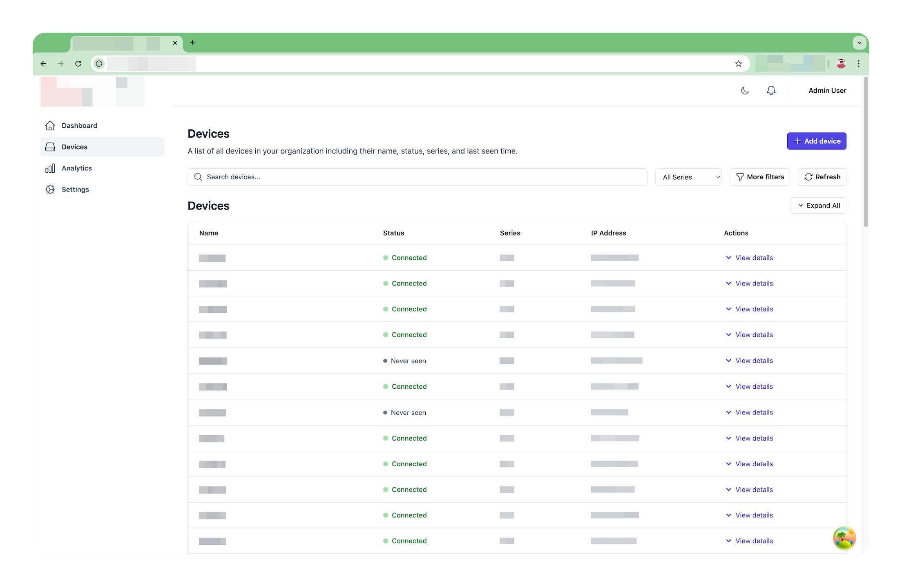Open Settings with the gear icon
The height and width of the screenshot is (588, 902).
pyautogui.click(x=50, y=189)
